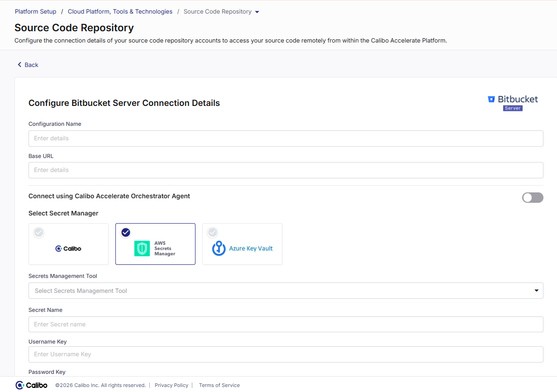The height and width of the screenshot is (392, 557).
Task: Expand the Source Code Repository breadcrumb dropdown
Action: point(257,11)
